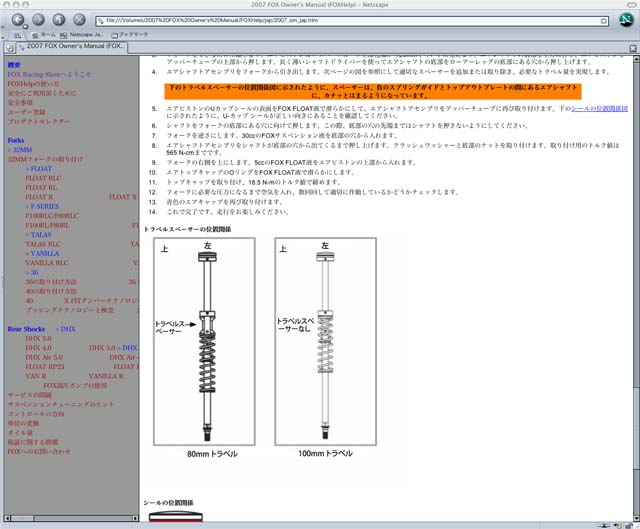Image resolution: width=640 pixels, height=529 pixels.
Task: Open the TALAS RLC link
Action: (43, 244)
